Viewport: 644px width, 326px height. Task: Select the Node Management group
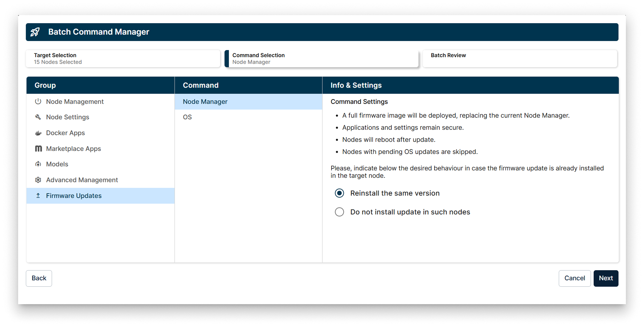(75, 101)
